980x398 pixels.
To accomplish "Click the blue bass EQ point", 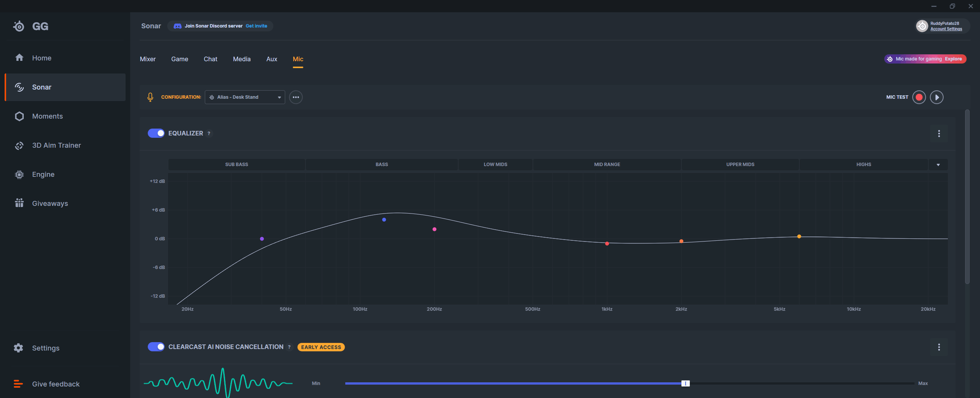I will pos(384,220).
